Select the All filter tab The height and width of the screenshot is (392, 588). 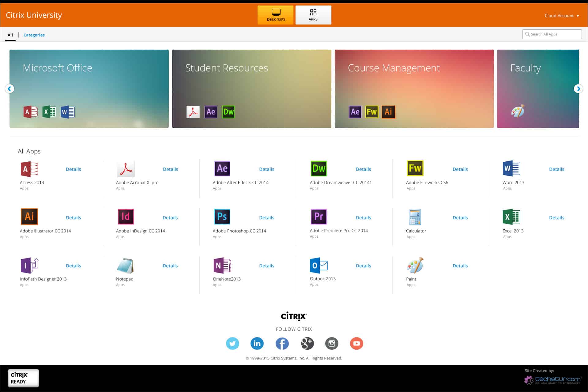pos(10,35)
